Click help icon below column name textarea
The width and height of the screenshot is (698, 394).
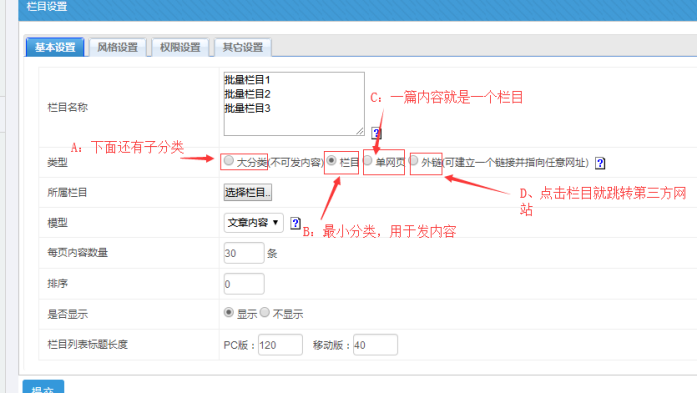coord(376,133)
